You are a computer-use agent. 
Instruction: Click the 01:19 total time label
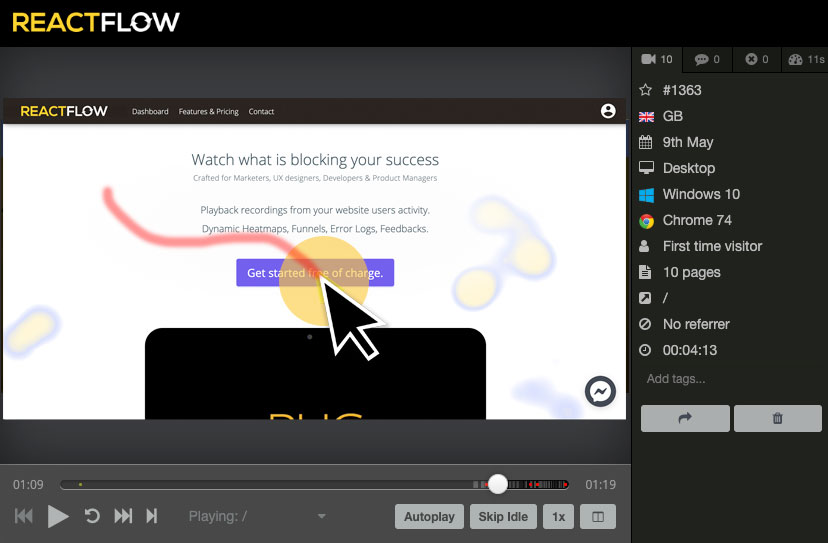click(600, 484)
